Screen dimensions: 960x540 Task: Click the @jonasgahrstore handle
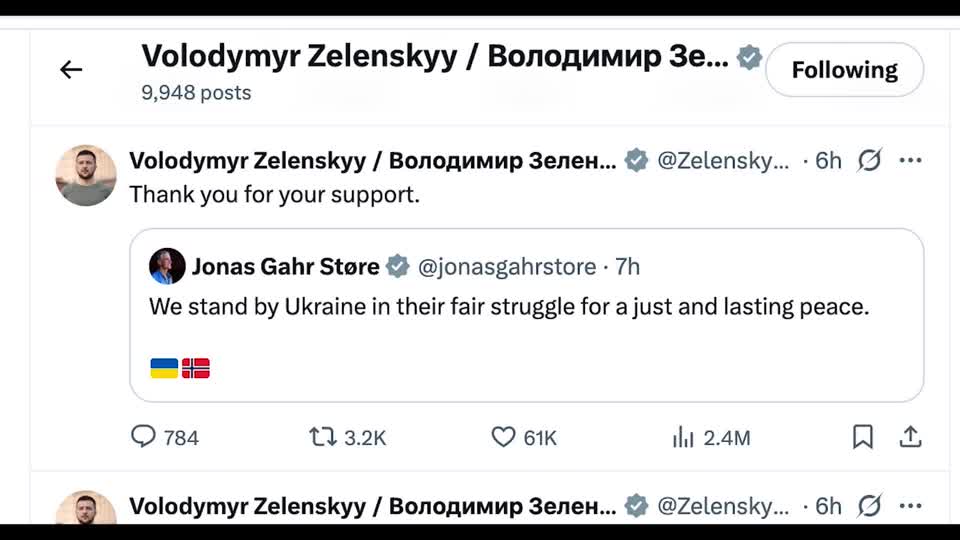click(x=506, y=267)
